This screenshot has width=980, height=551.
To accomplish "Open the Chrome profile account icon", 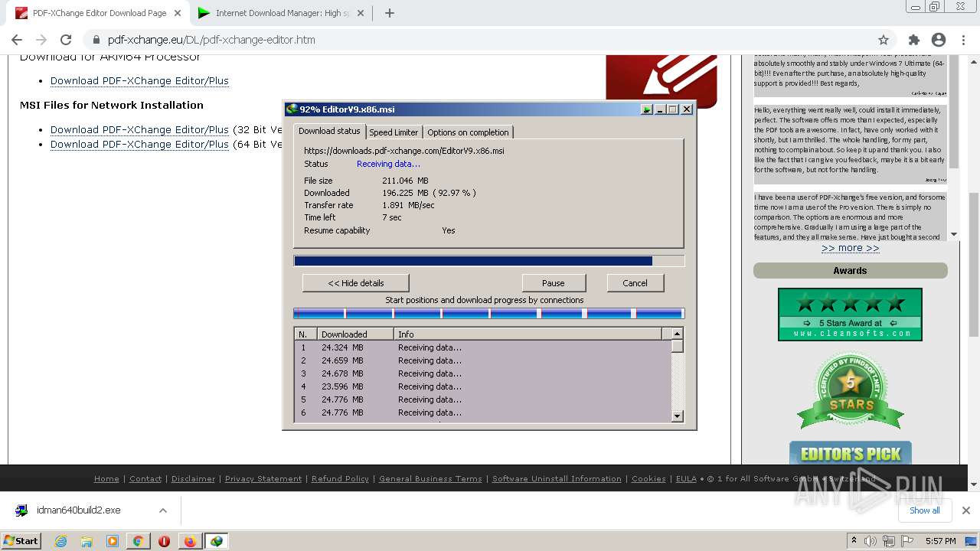I will (939, 40).
